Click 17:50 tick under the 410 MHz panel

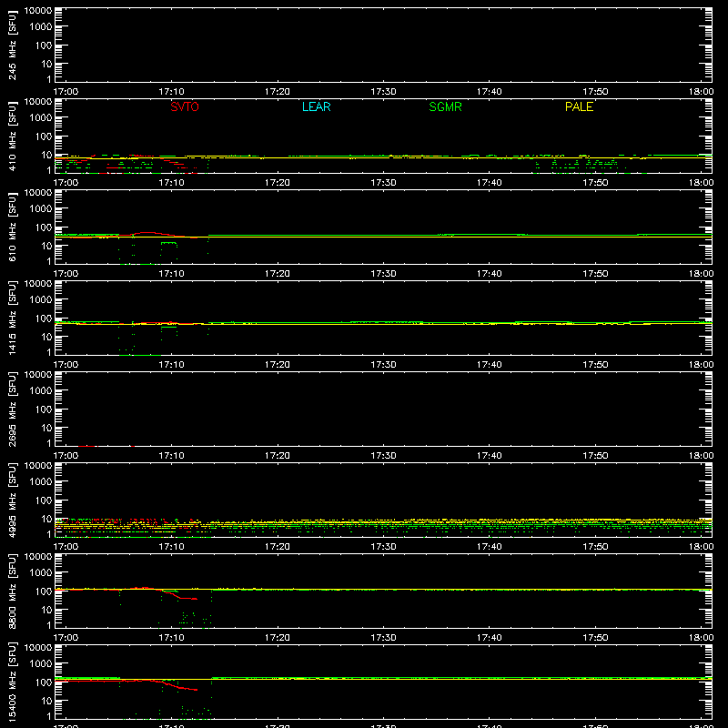tap(595, 183)
